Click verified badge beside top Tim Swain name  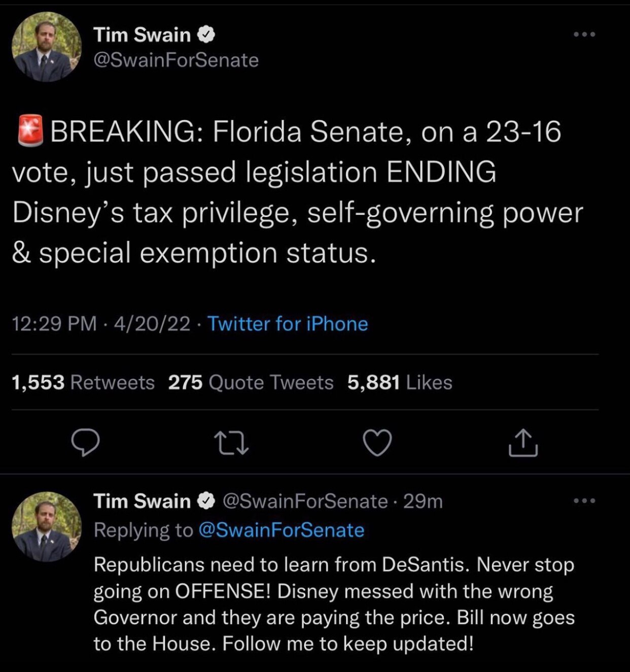click(206, 35)
